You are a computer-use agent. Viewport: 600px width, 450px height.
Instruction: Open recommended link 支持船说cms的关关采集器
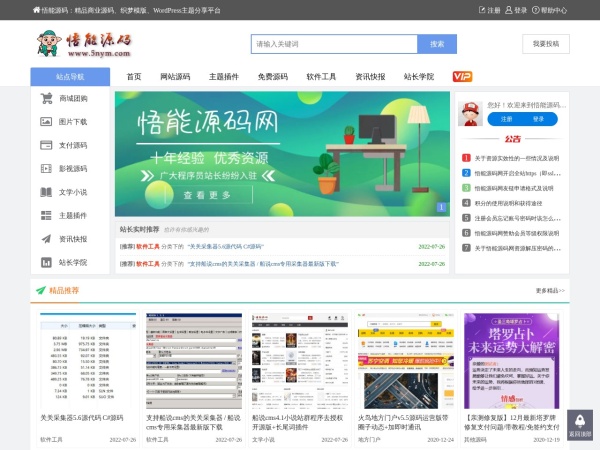coord(263,264)
